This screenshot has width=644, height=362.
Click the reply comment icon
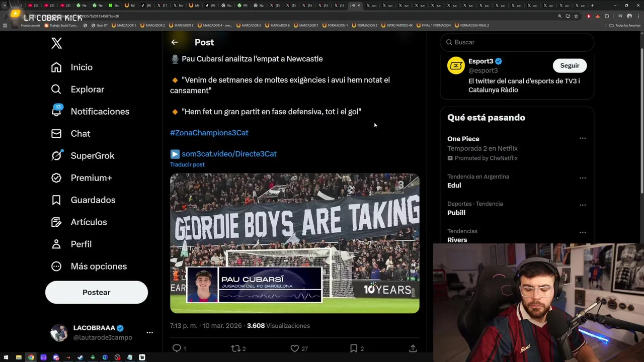177,348
